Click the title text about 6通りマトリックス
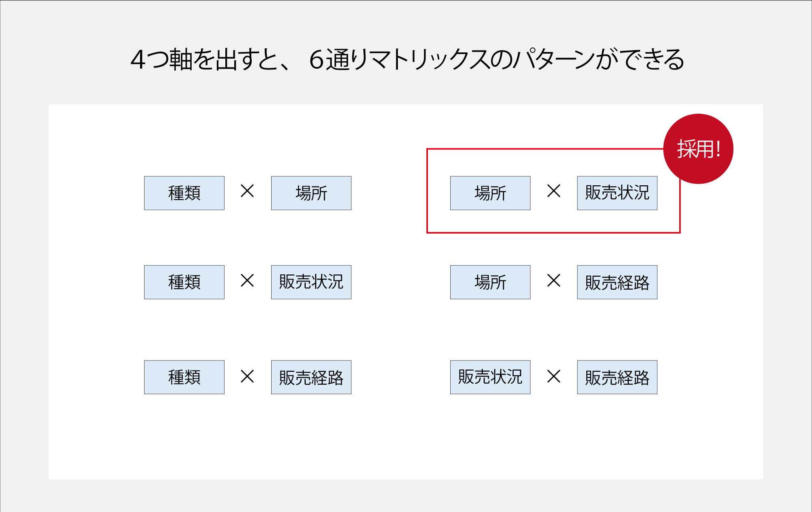 pos(407,59)
